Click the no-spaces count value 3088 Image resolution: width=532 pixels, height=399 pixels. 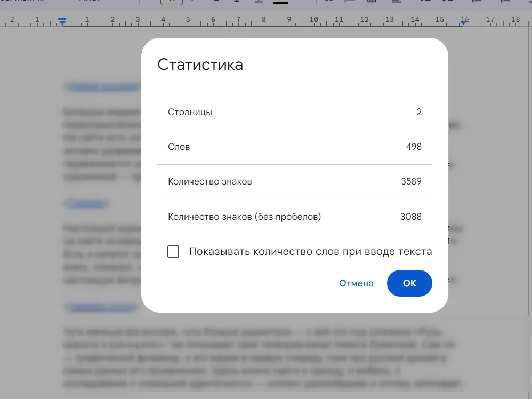pyautogui.click(x=410, y=217)
